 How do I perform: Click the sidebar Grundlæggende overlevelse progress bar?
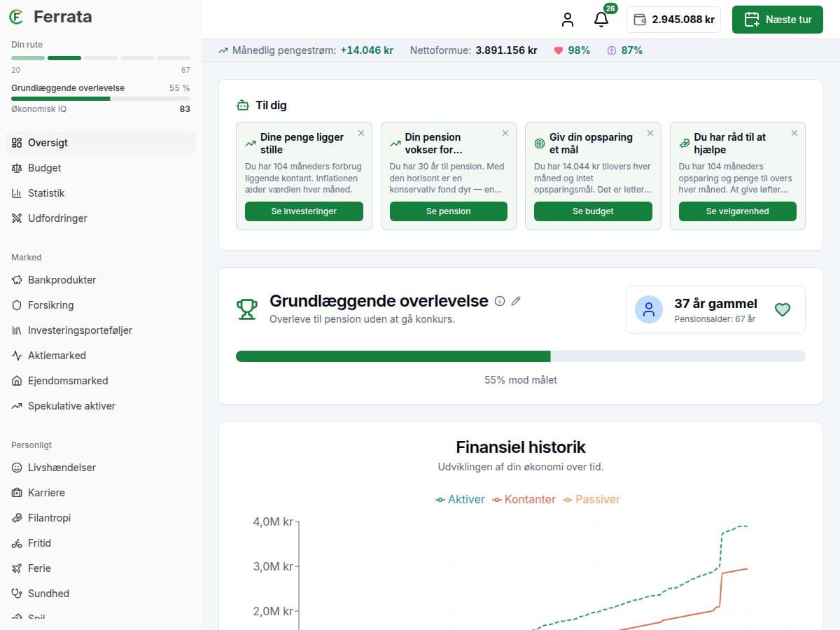coord(101,99)
